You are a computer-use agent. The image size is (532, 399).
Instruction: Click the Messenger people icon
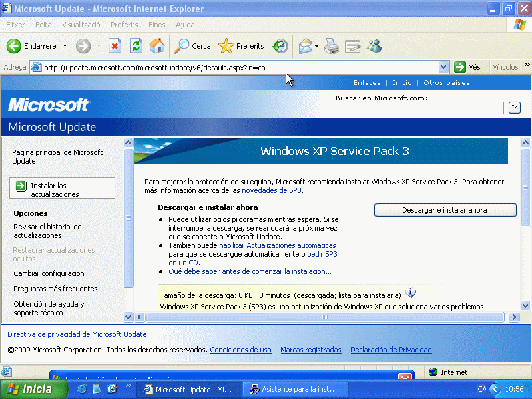coord(374,46)
